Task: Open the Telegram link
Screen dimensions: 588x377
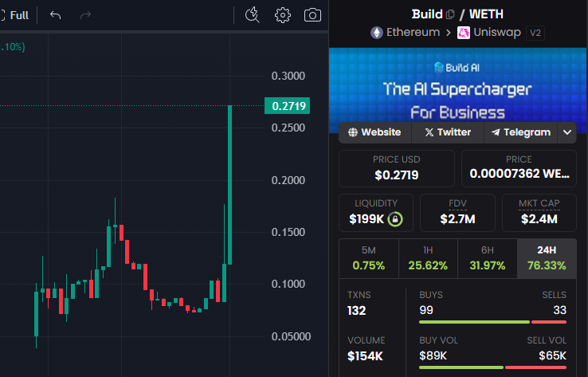Action: coord(521,132)
